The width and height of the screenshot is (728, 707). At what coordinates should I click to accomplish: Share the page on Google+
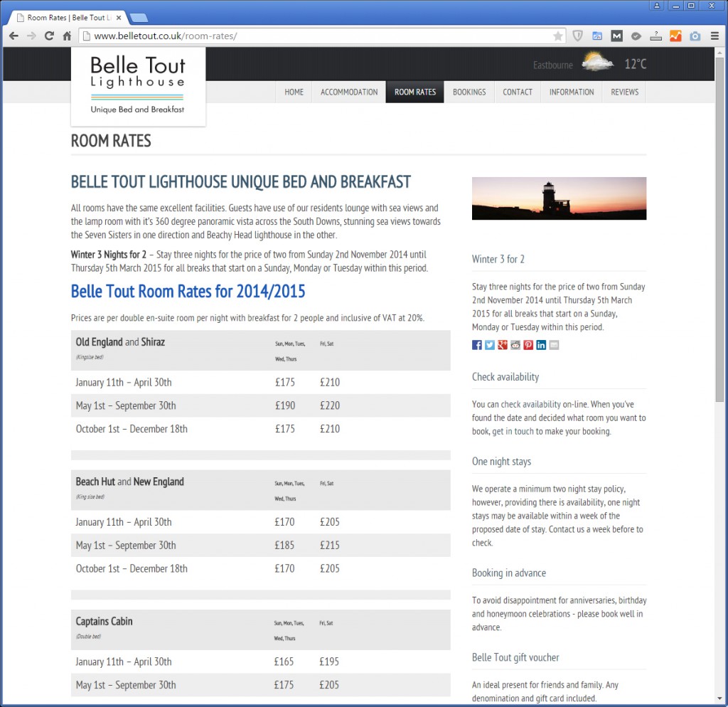pyautogui.click(x=502, y=344)
